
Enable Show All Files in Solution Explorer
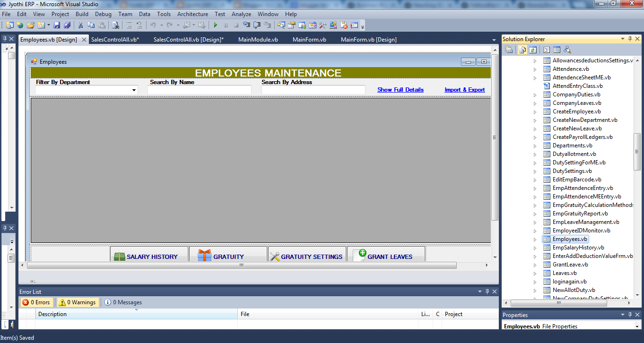point(522,49)
